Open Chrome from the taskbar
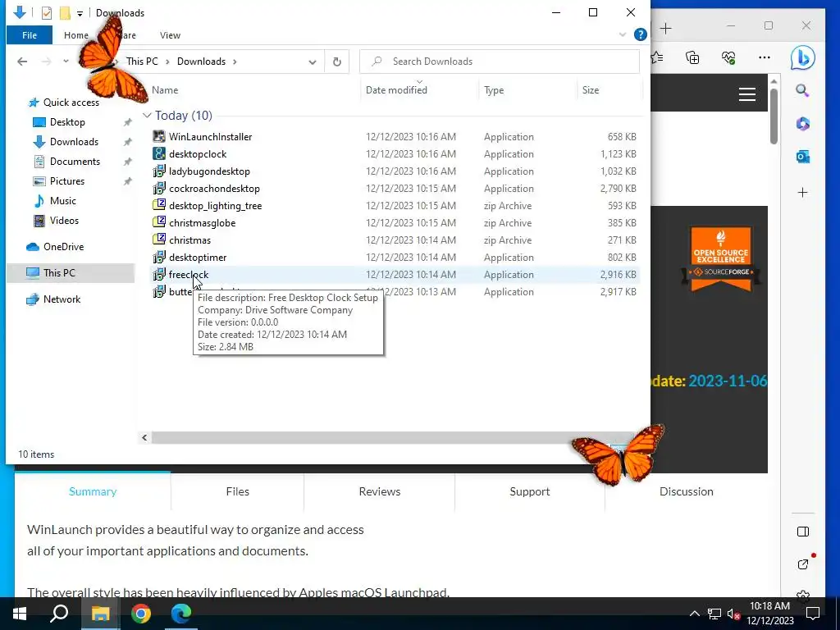The image size is (840, 630). click(141, 614)
